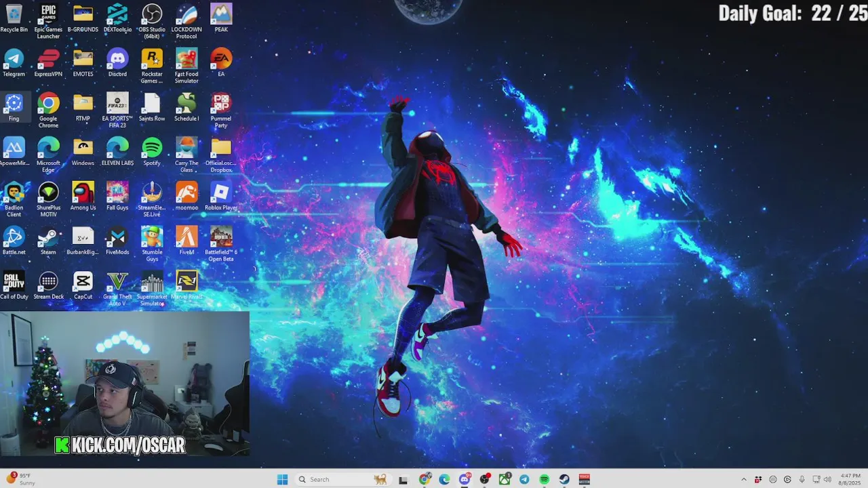Screen dimensions: 868x488
Task: Open Telegram from the taskbar
Action: [x=524, y=479]
